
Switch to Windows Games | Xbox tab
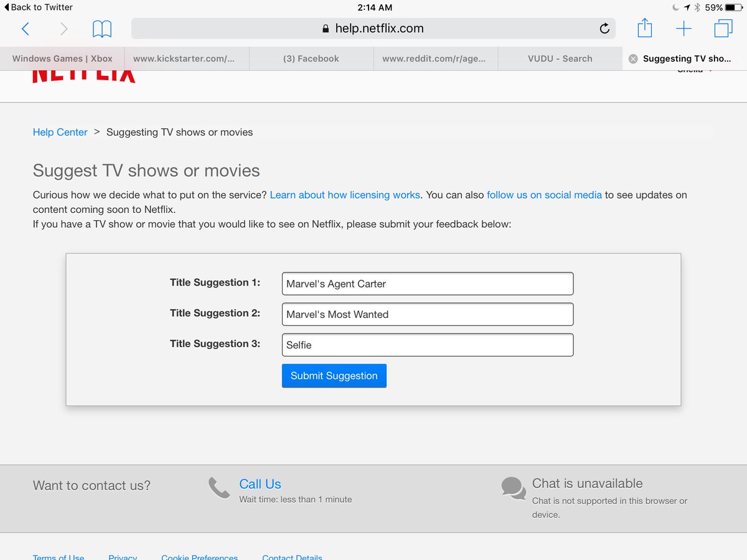point(62,58)
